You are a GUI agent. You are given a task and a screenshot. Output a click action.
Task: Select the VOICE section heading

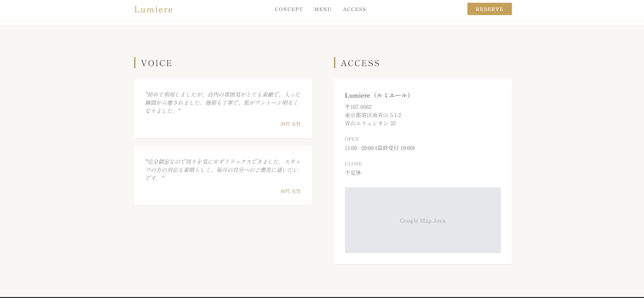point(157,63)
